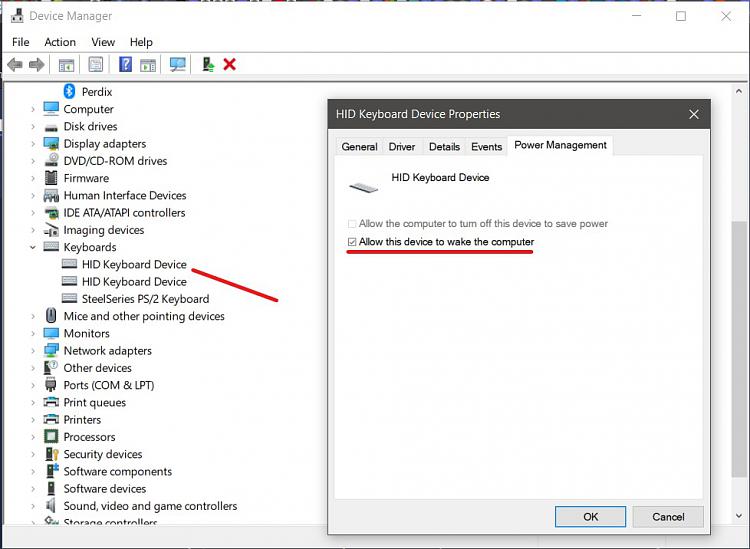Uncheck Allow this device to wake the computer
Screen dimensions: 750x549
click(x=352, y=242)
